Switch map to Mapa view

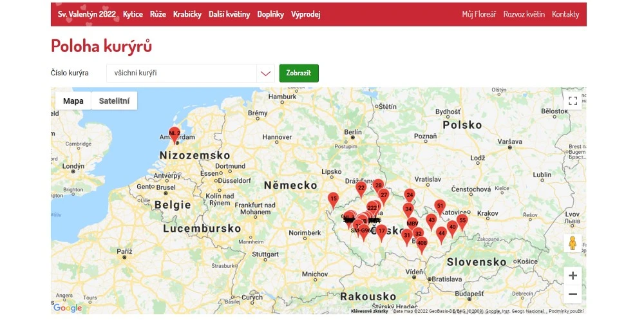pos(73,101)
